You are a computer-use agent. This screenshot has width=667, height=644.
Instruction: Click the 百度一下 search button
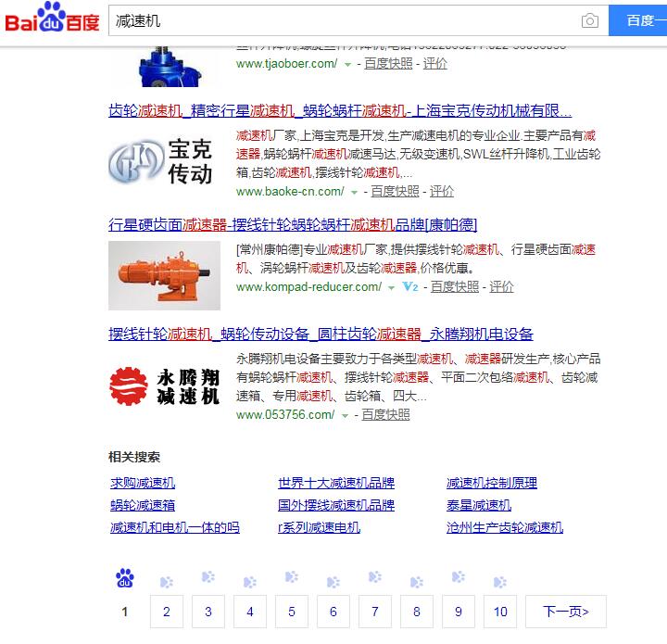pyautogui.click(x=638, y=20)
